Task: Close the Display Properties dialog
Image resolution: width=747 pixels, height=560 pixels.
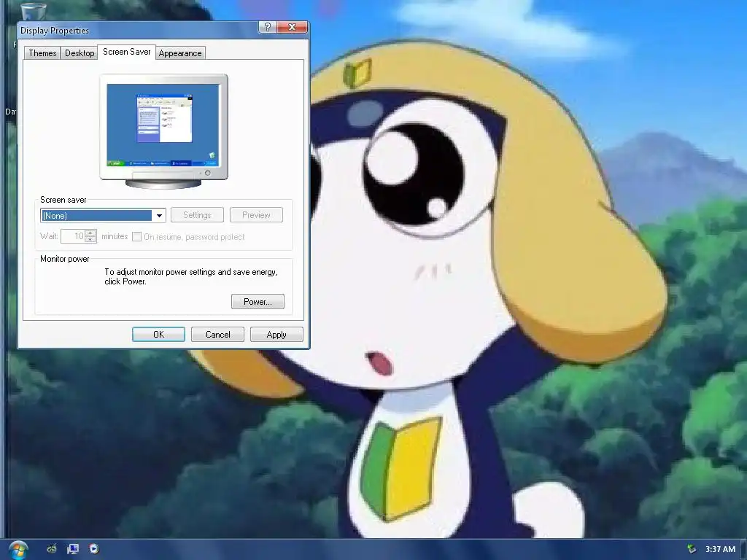Action: click(x=292, y=27)
